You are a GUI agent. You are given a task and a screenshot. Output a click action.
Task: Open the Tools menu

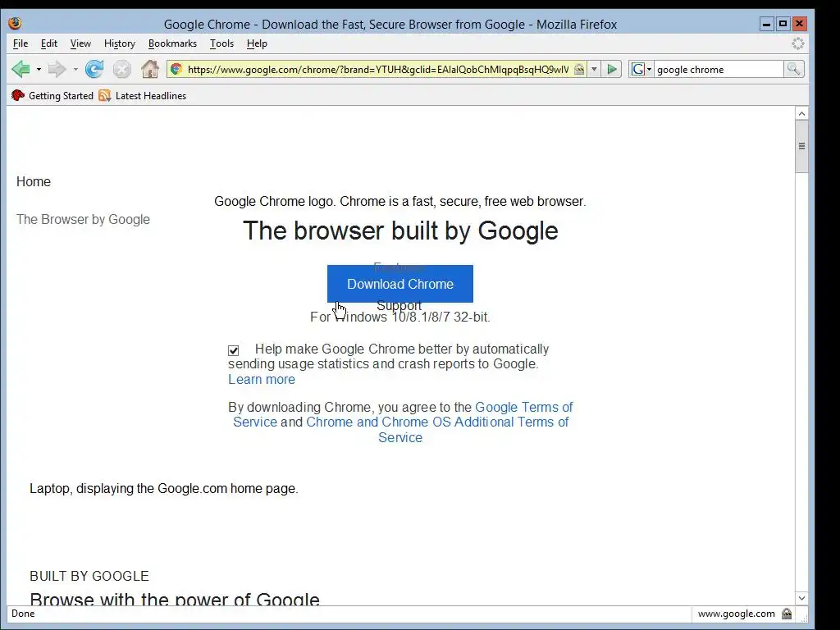click(221, 43)
